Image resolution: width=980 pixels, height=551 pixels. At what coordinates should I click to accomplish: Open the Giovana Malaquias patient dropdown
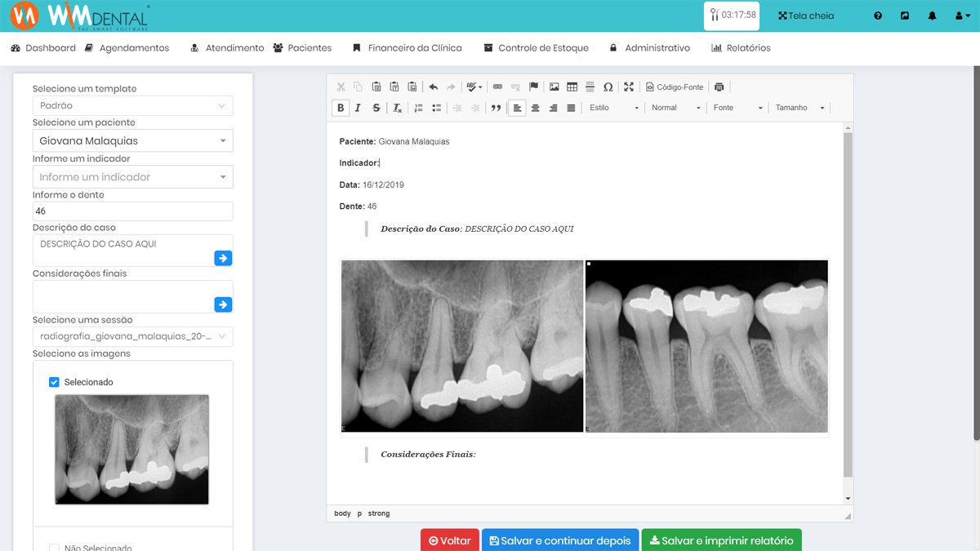(132, 140)
